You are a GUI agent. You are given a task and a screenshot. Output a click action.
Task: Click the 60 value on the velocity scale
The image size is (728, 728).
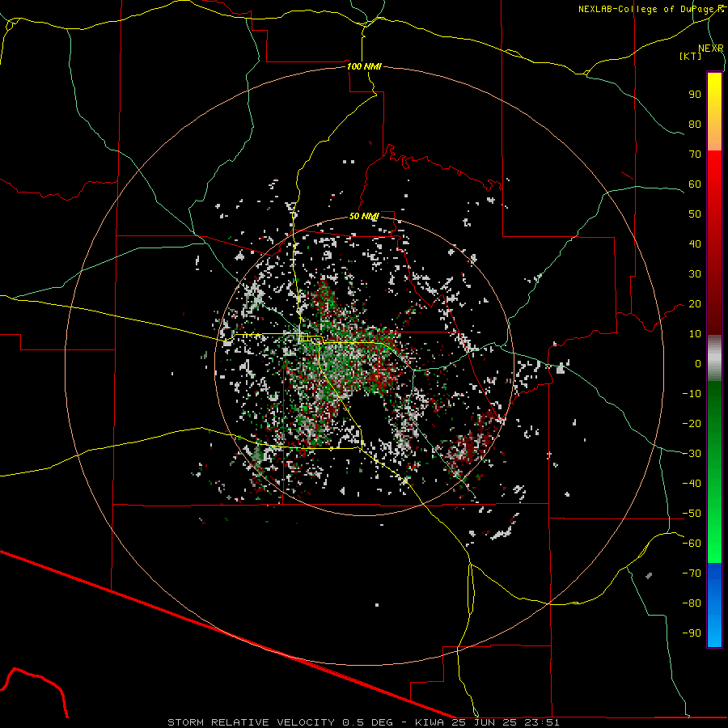pyautogui.click(x=695, y=184)
